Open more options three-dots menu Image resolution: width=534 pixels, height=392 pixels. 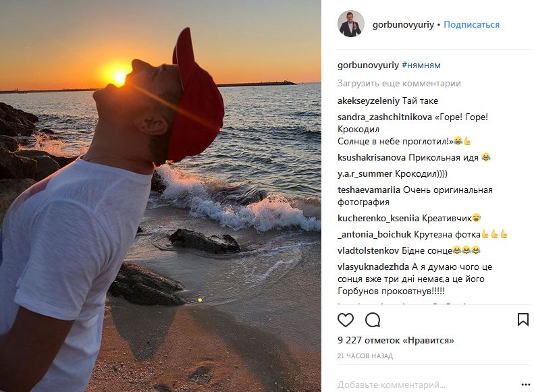pyautogui.click(x=526, y=385)
